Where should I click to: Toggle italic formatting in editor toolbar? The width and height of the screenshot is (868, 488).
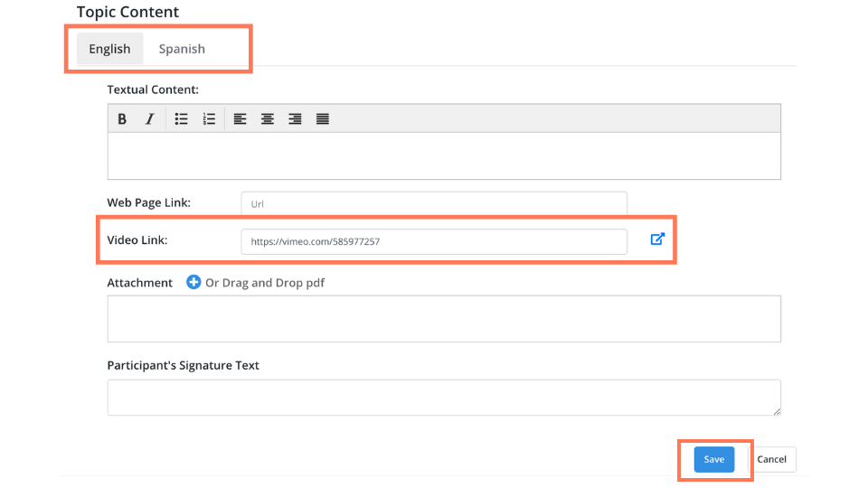pyautogui.click(x=149, y=119)
